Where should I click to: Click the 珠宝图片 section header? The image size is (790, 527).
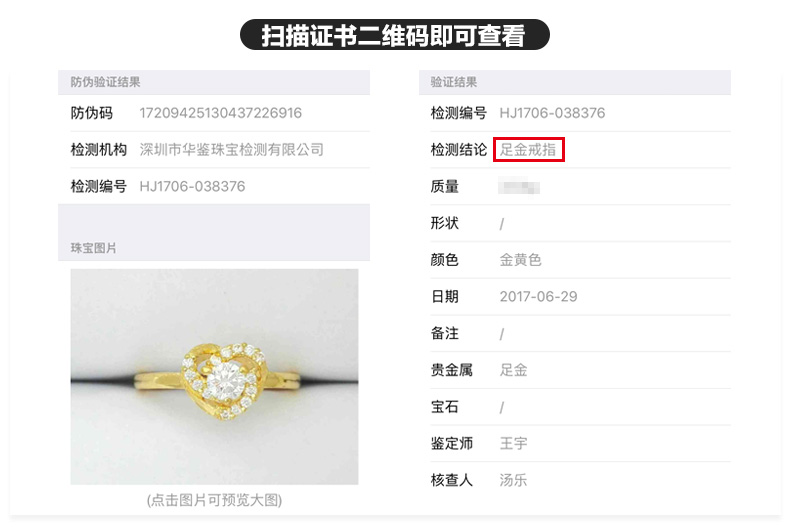(x=93, y=248)
